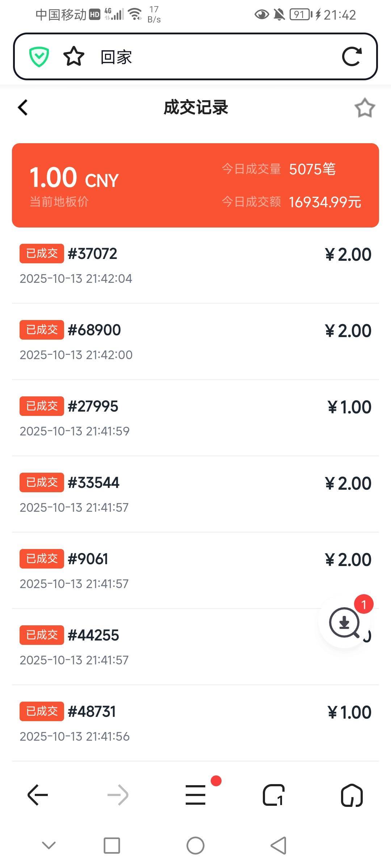
Task: Tap the browser forward arrow
Action: (118, 795)
